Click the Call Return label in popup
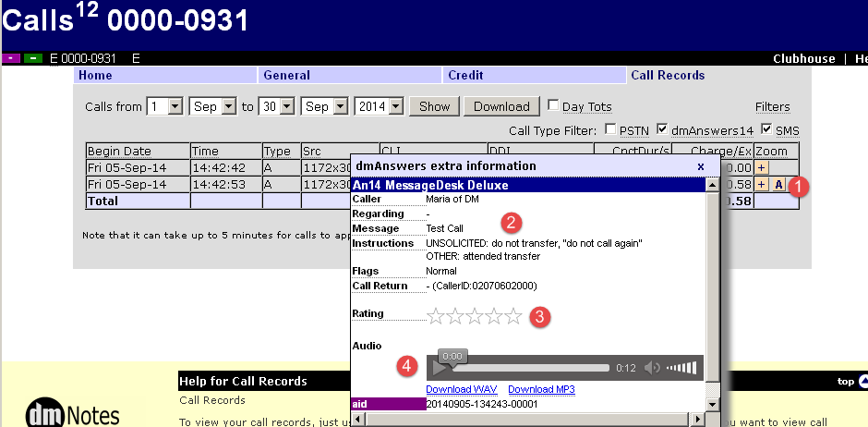 (380, 286)
